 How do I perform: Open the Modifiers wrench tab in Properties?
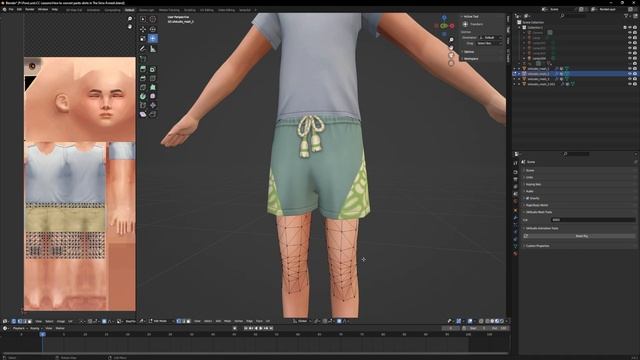coord(516,218)
